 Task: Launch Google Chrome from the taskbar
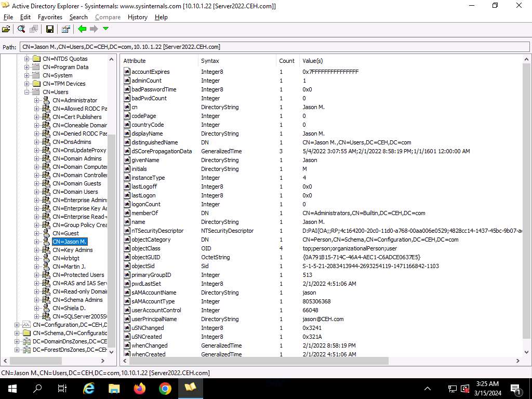click(x=165, y=389)
